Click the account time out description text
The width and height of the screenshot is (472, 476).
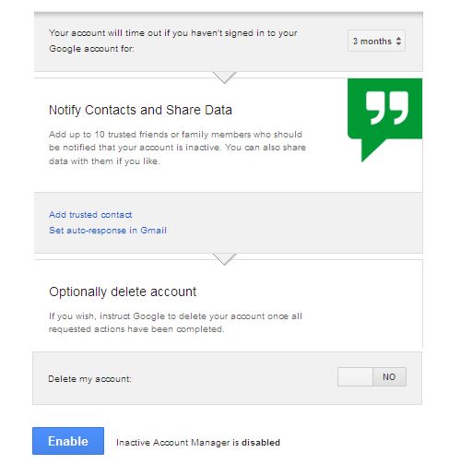[173, 41]
